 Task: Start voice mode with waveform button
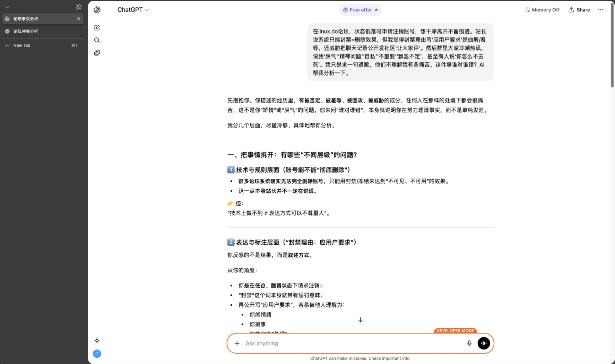(484, 343)
